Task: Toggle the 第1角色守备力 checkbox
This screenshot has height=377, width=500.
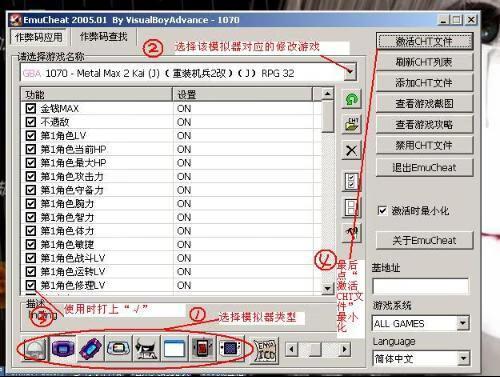Action: [x=31, y=190]
